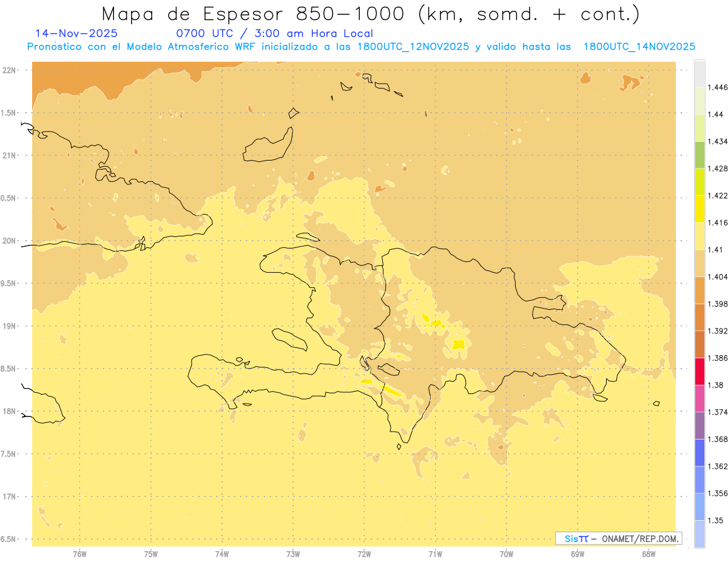Click the '72W' longitude label

364,554
